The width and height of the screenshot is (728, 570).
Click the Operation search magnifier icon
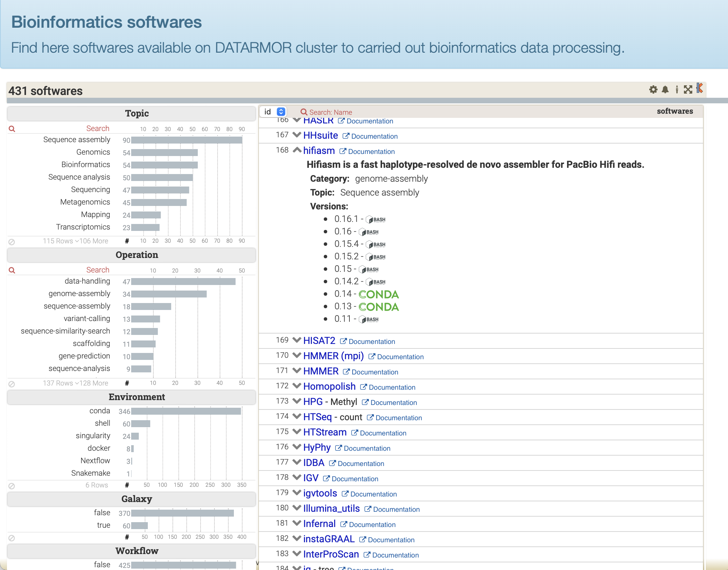point(12,270)
